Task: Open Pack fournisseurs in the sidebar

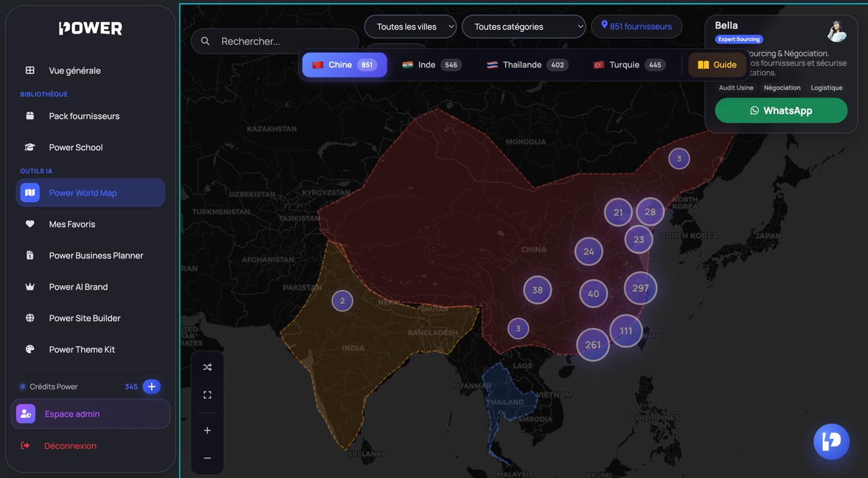Action: (x=91, y=116)
